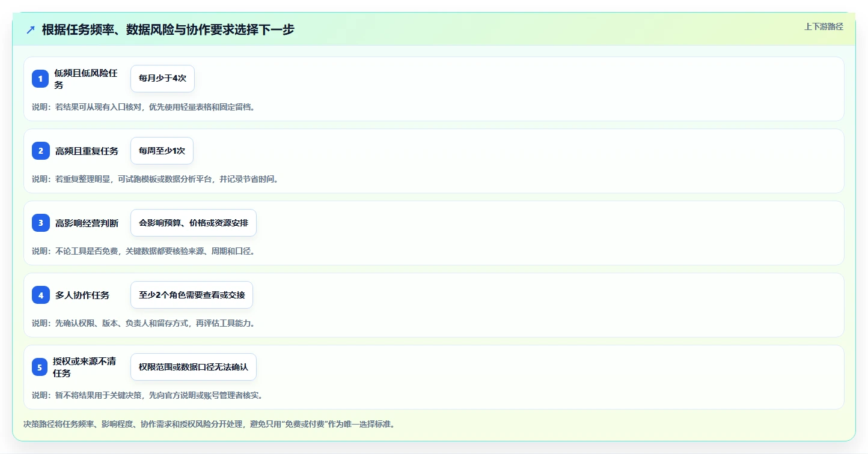Select the 权限范围或数据口径无法确认 chip
The image size is (868, 454).
(194, 367)
